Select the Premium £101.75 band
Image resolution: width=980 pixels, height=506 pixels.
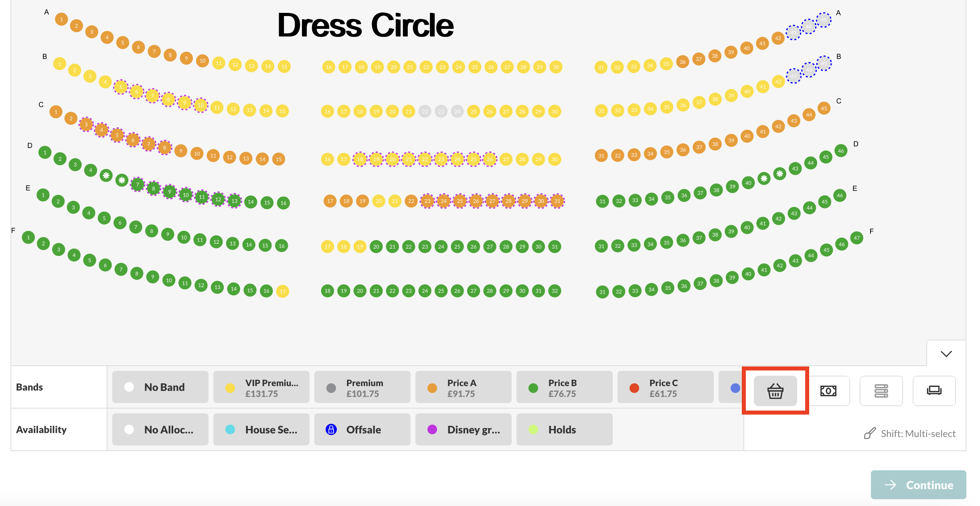tap(362, 387)
